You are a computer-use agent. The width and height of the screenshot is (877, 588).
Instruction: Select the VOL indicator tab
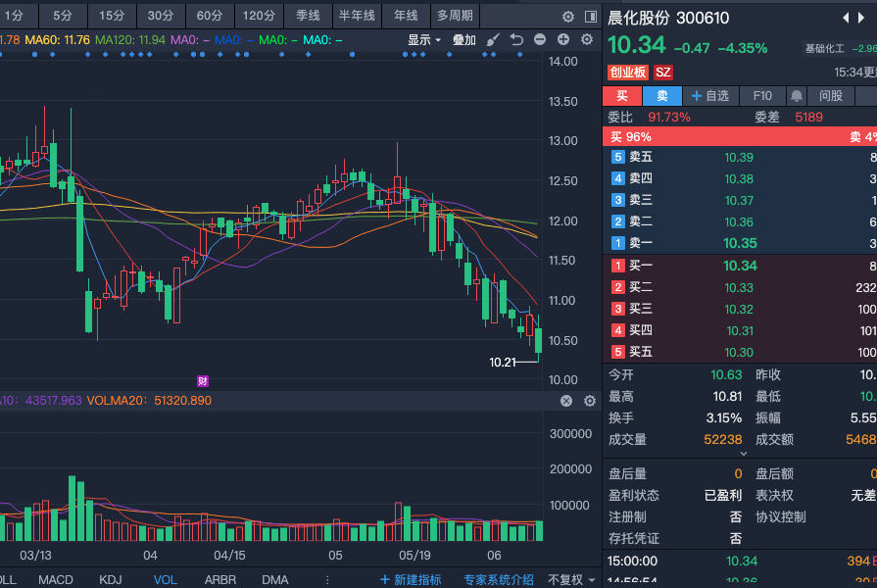(165, 580)
